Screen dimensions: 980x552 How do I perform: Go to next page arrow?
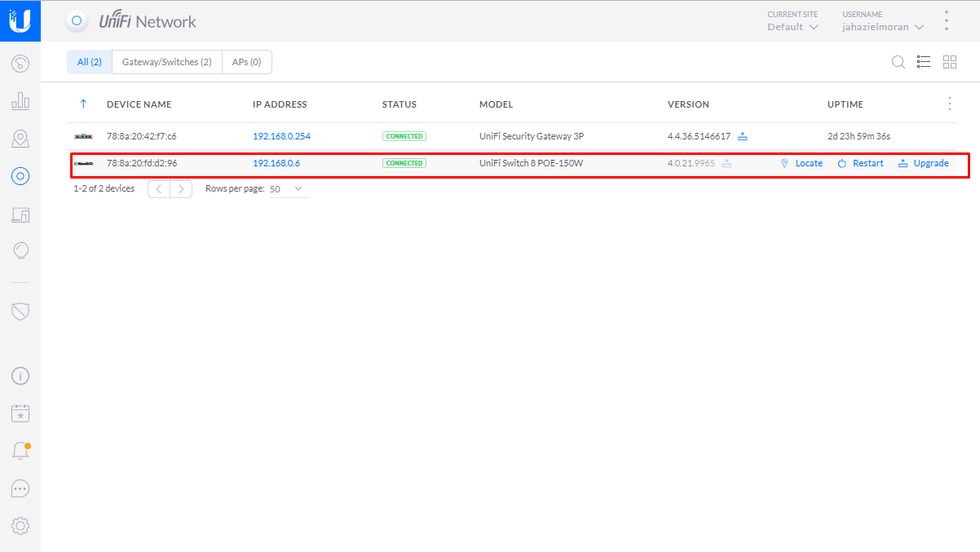(x=182, y=188)
